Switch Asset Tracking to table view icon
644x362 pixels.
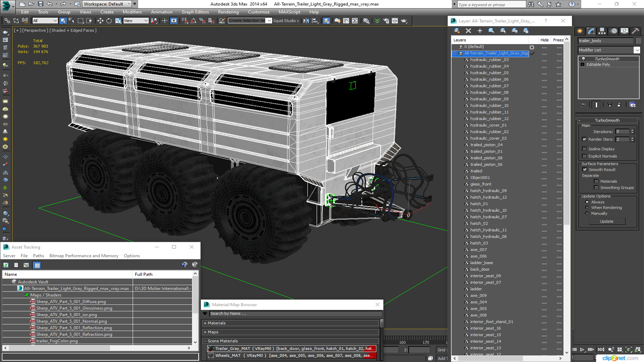(37, 265)
